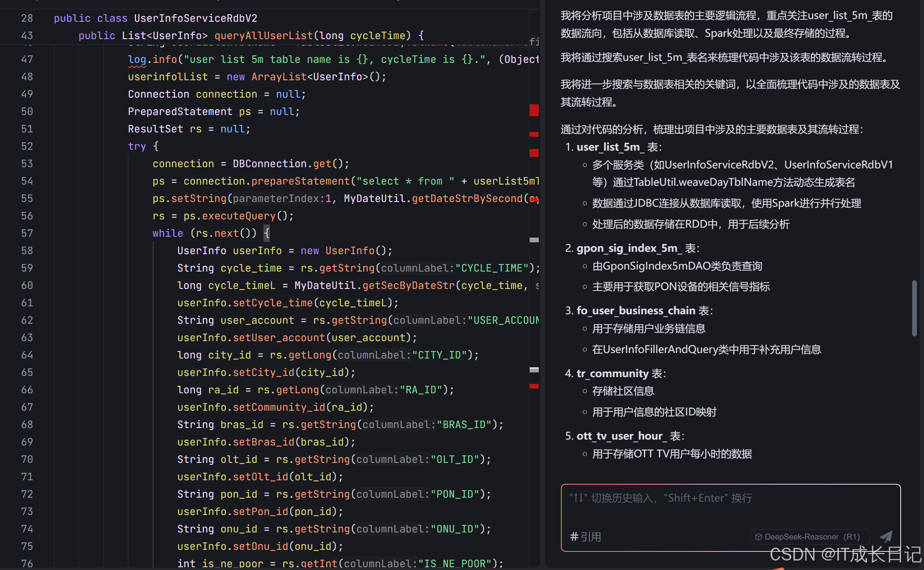The image size is (924, 570).
Task: Toggle a breakpoint on line number 57
Action: pos(27,233)
